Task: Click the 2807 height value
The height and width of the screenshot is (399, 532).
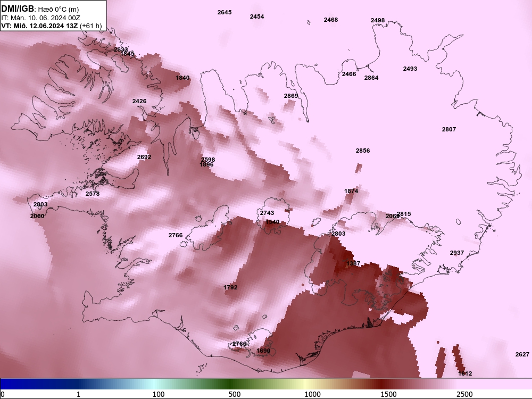Action: point(449,129)
